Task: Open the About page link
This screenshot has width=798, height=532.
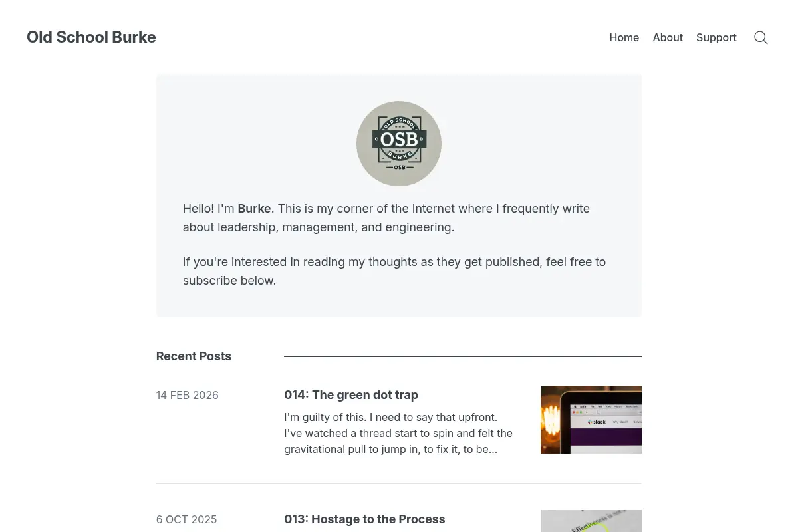Action: [668, 38]
